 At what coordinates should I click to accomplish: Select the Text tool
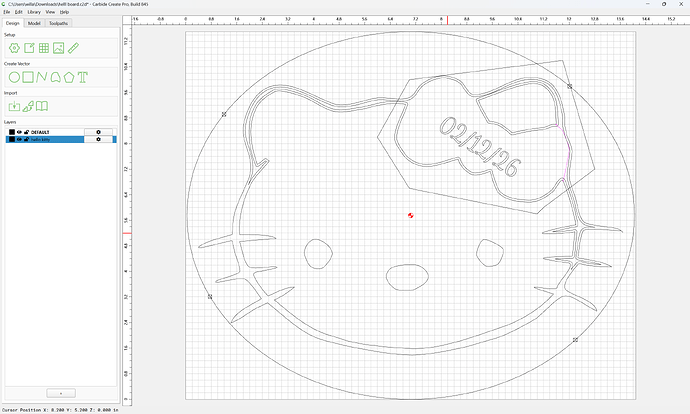point(82,77)
